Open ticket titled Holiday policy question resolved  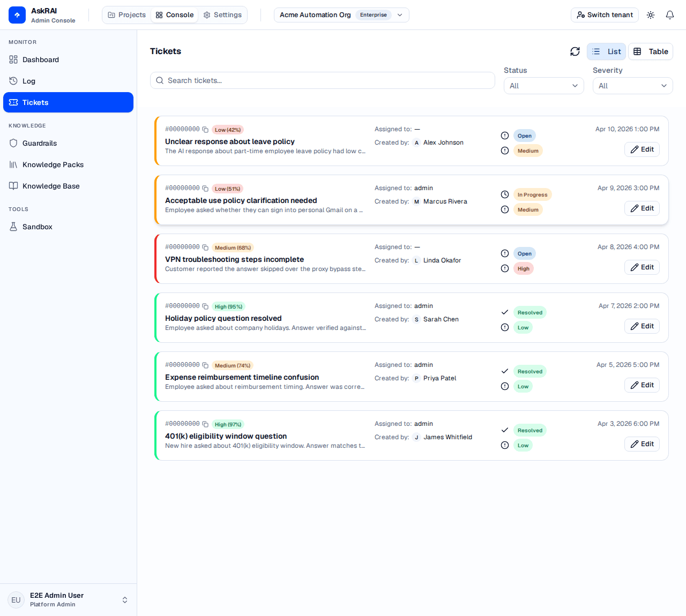pyautogui.click(x=223, y=318)
